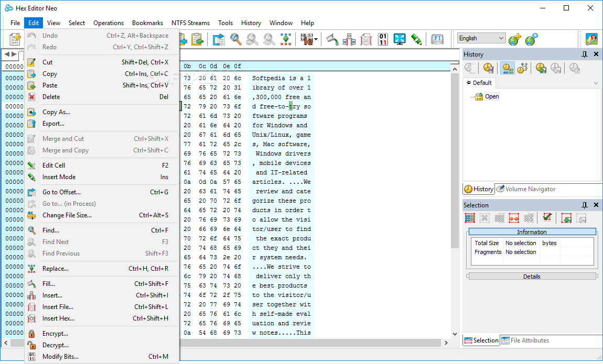Choose Cut from the Edit menu

(103, 62)
